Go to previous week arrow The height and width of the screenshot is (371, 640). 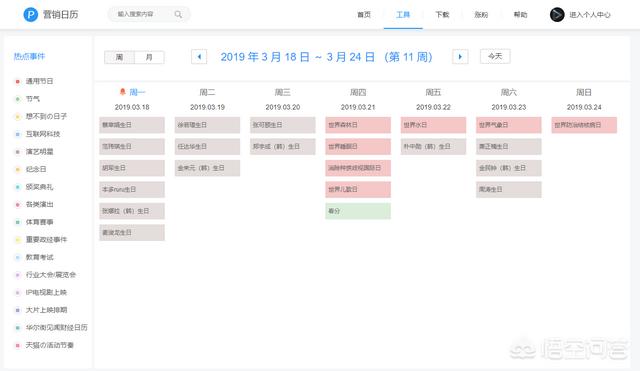pos(199,57)
